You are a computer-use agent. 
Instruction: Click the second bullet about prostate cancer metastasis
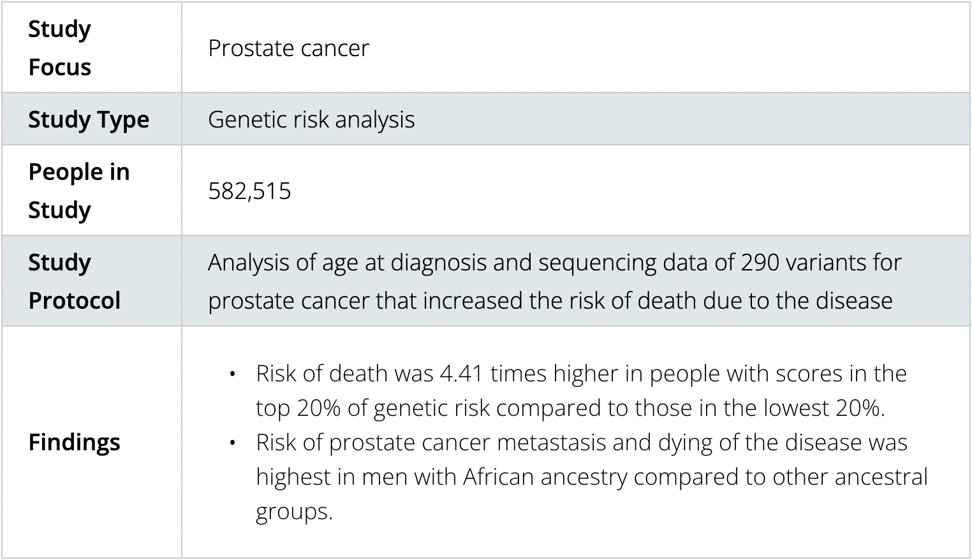[592, 476]
